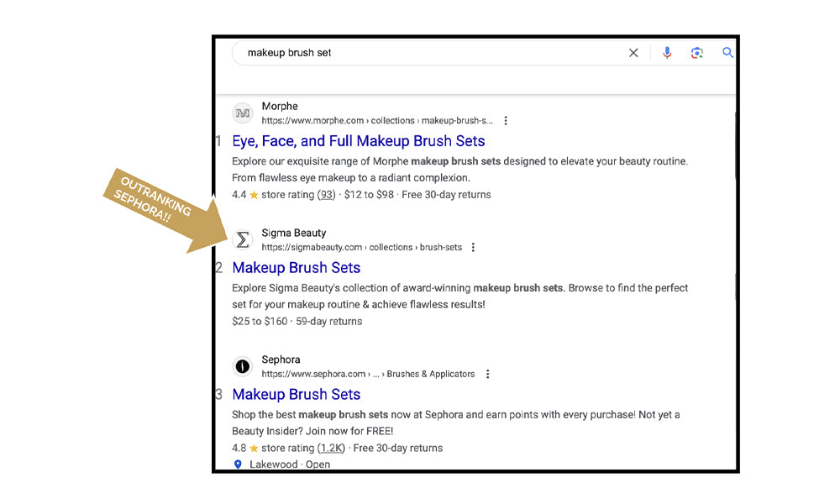Open the three-dot menu for Sigma Beauty result
Viewport: 840px width, 504px height.
coord(473,248)
